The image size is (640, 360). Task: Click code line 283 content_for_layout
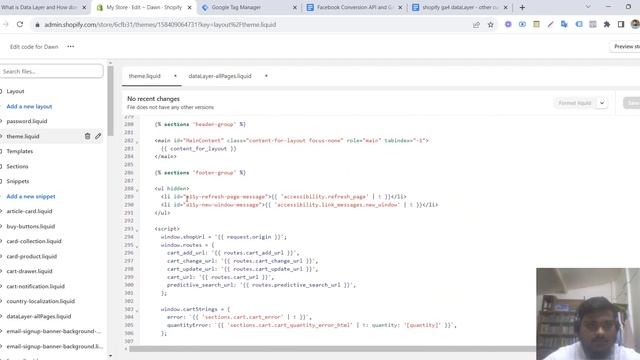199,149
